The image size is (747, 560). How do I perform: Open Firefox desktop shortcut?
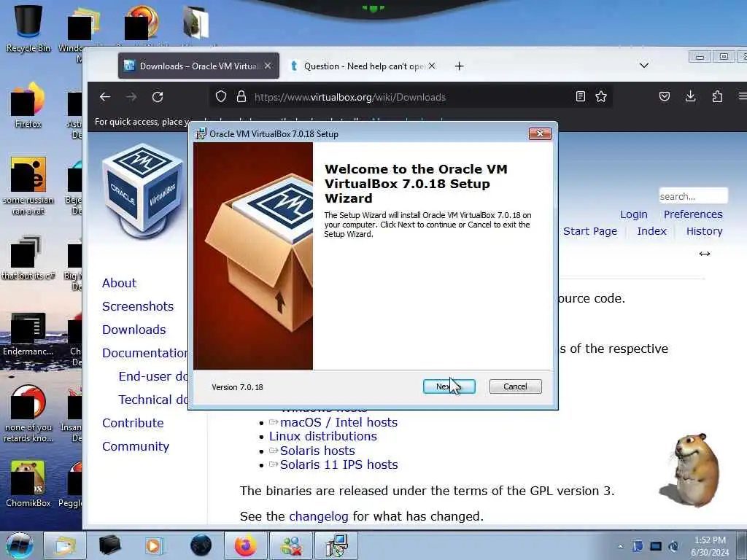click(x=28, y=105)
